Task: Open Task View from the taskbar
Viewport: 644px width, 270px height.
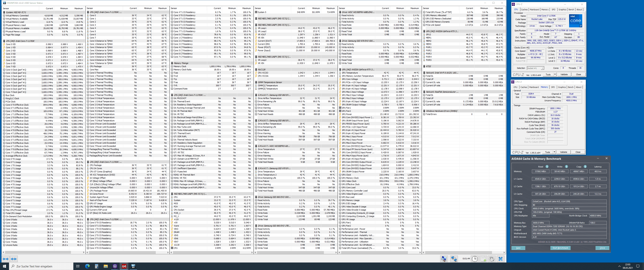Action: pyautogui.click(x=78, y=266)
